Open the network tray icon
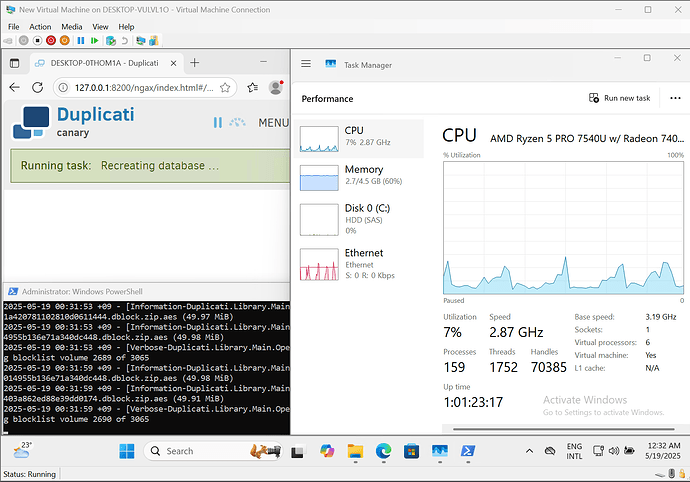This screenshot has width=690, height=482. [x=598, y=451]
